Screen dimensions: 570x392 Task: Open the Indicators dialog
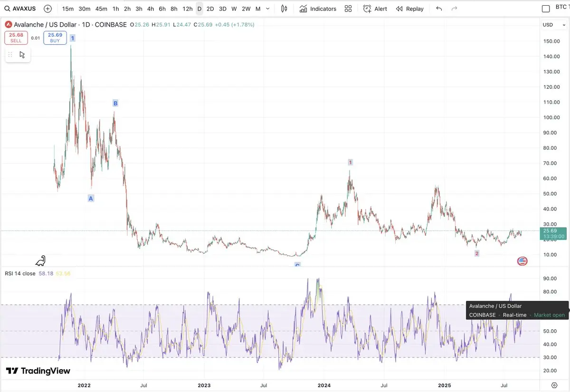(x=318, y=9)
